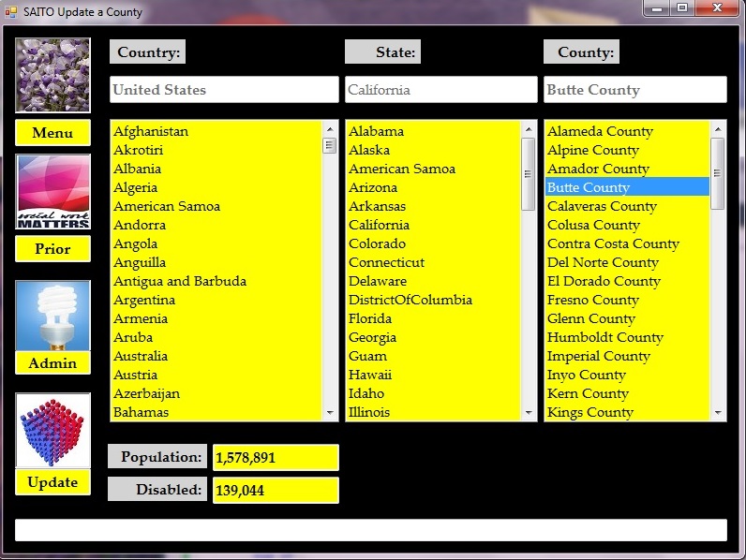Click the Disabled value field
746x560 pixels.
click(x=275, y=490)
